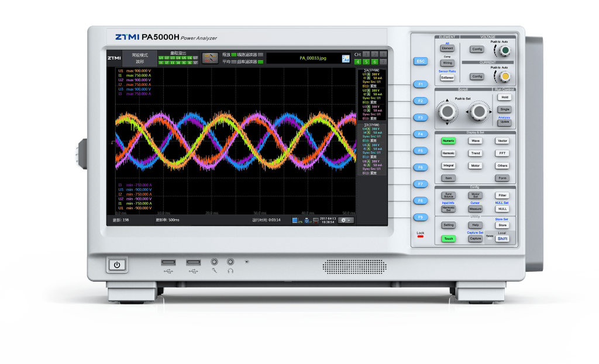Click the waveform wiring icon in top toolbar
Viewport: 599px width, 364px height.
coord(209,58)
